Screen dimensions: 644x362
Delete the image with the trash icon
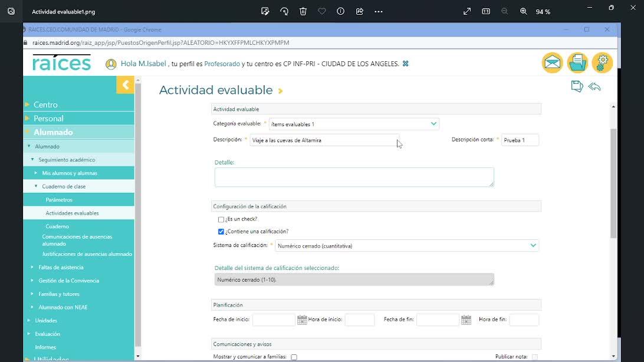pyautogui.click(x=303, y=11)
